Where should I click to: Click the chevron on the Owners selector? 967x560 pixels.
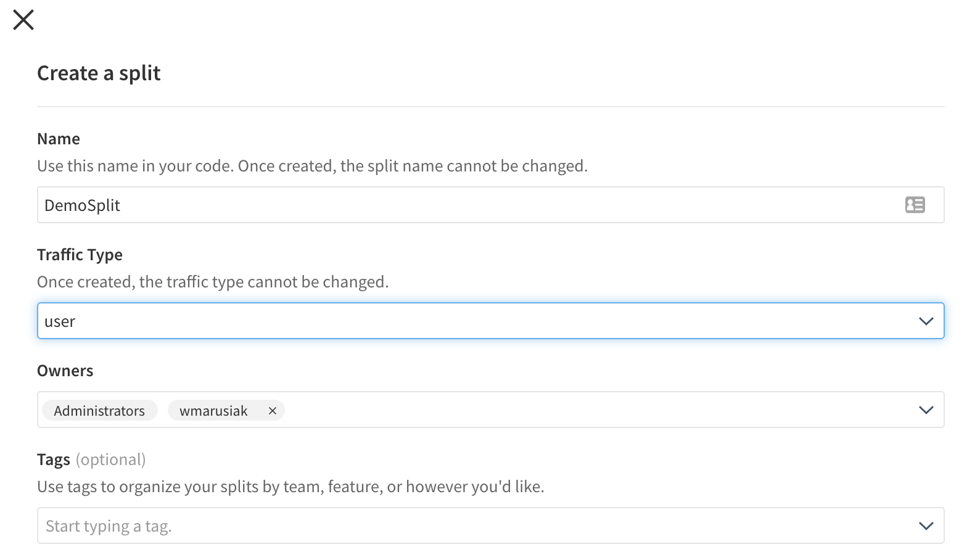click(x=925, y=410)
